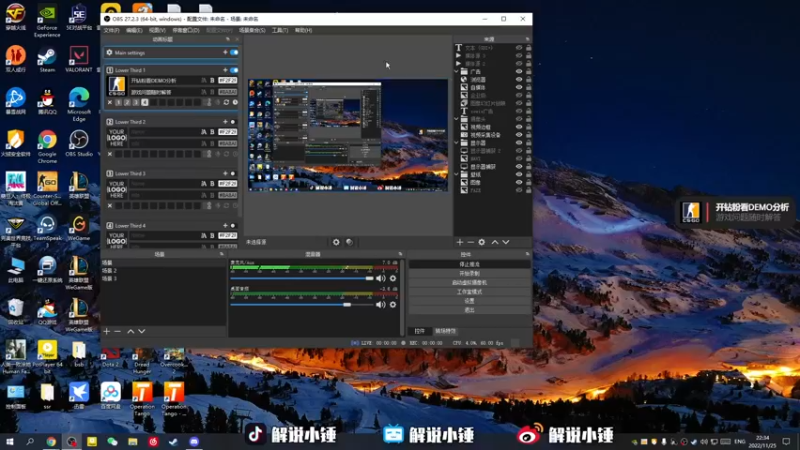Hide the 视频采集设备 source with its eye icon

tap(519, 135)
